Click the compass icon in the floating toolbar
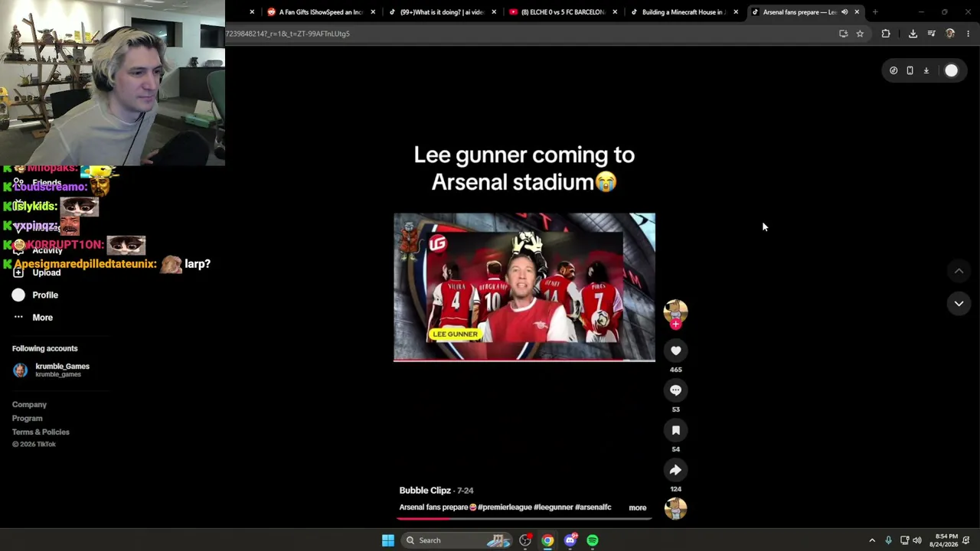Screen dimensions: 980x551 (893, 70)
